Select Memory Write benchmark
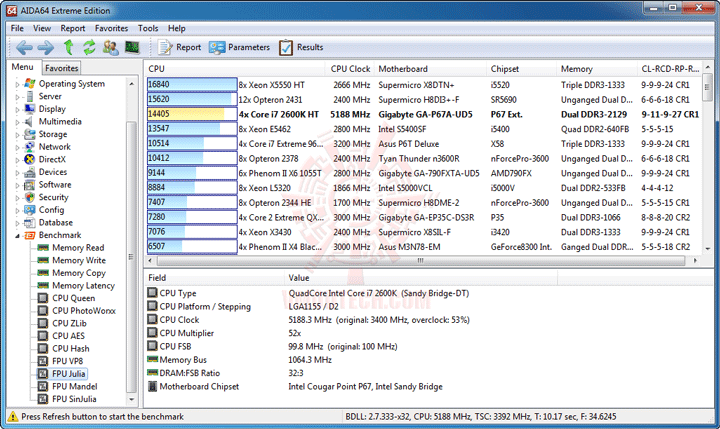 coord(79,260)
